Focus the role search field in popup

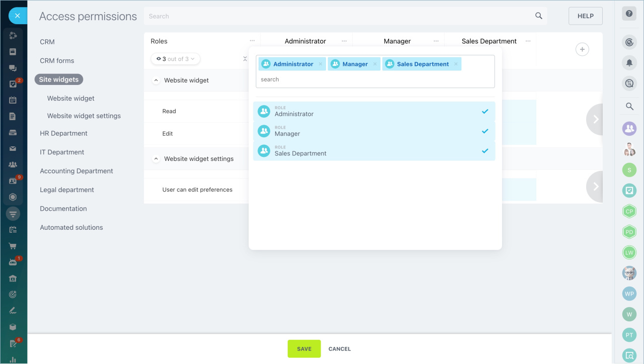[375, 79]
